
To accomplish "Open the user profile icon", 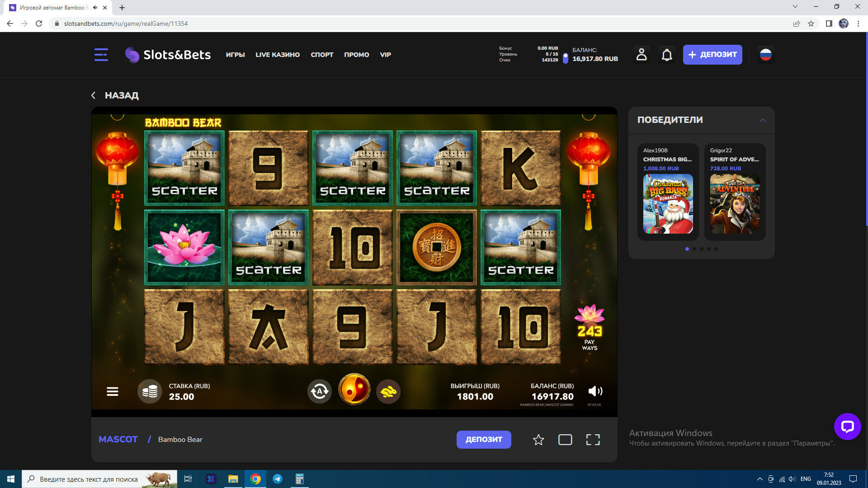I will [642, 55].
